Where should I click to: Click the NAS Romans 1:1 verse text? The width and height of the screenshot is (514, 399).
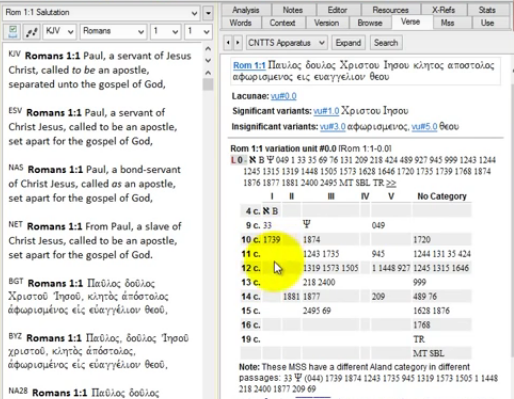click(x=95, y=184)
